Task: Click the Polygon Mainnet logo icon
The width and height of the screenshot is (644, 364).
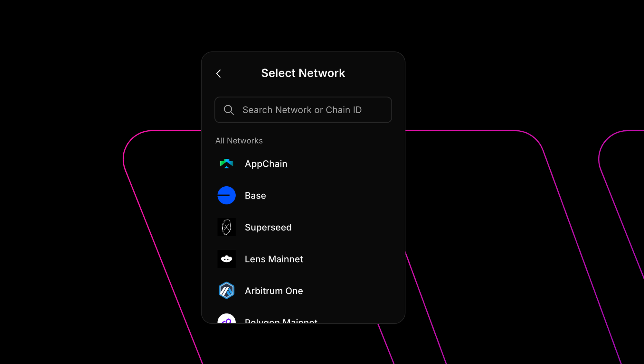Action: (226, 321)
